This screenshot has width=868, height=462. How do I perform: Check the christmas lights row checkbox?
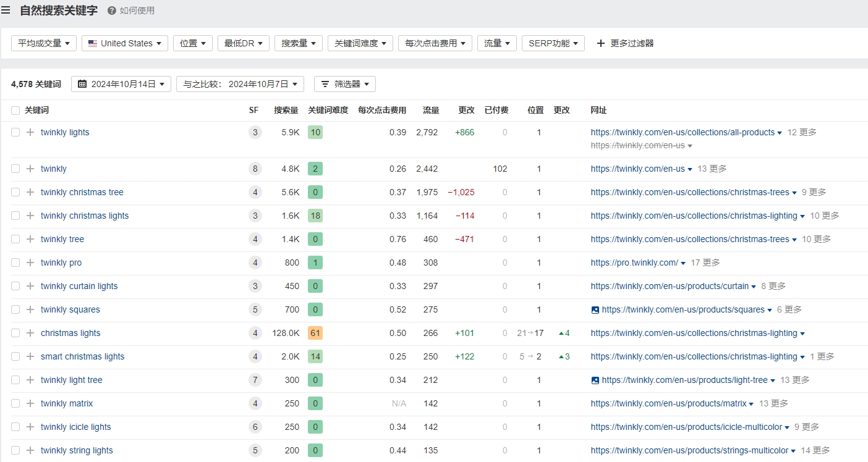(15, 333)
